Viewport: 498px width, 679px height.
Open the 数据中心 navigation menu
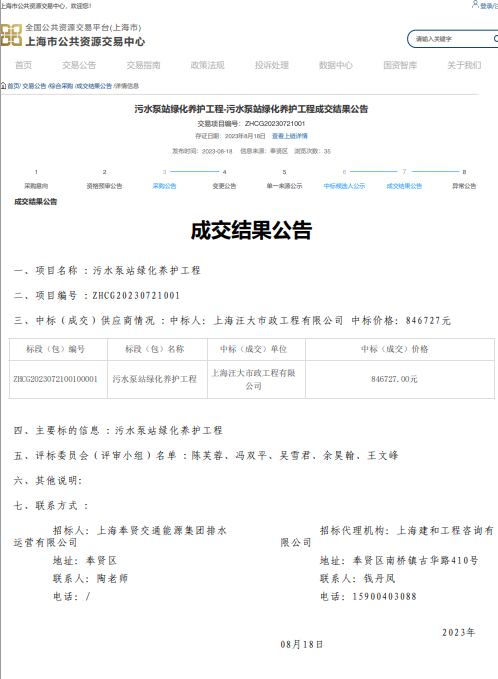click(336, 65)
